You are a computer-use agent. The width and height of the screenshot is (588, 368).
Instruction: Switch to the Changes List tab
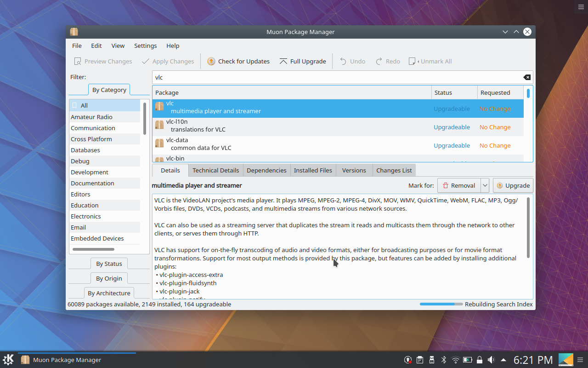click(394, 170)
